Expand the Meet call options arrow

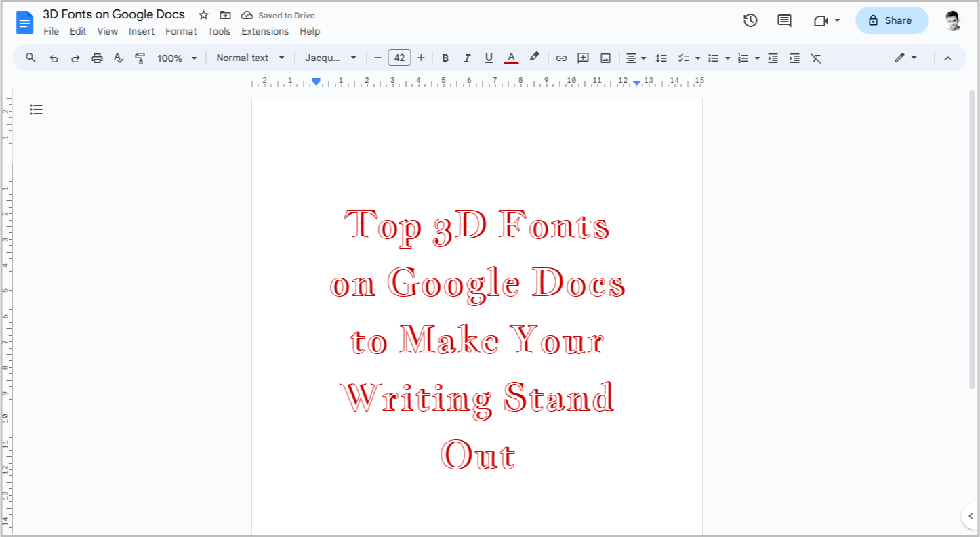click(838, 20)
